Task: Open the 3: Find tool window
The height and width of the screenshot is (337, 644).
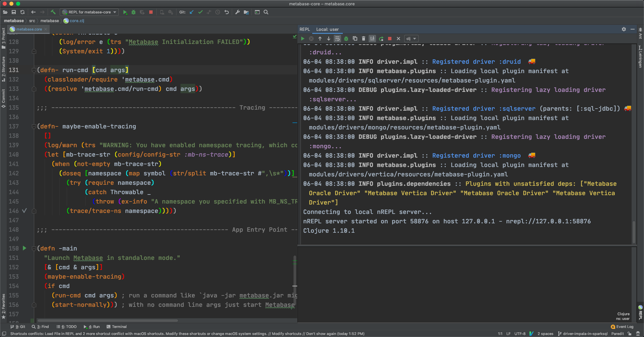Action: (x=40, y=327)
